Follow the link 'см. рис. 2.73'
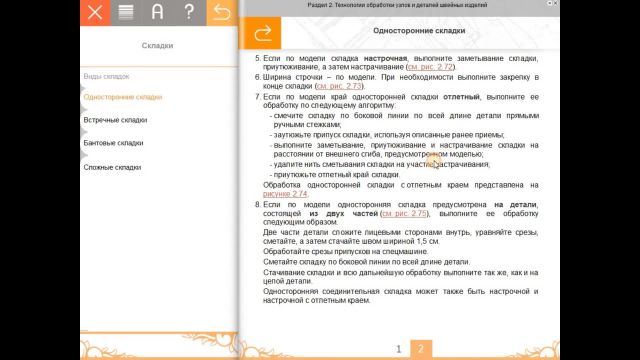This screenshot has height=360, width=640. (x=339, y=86)
